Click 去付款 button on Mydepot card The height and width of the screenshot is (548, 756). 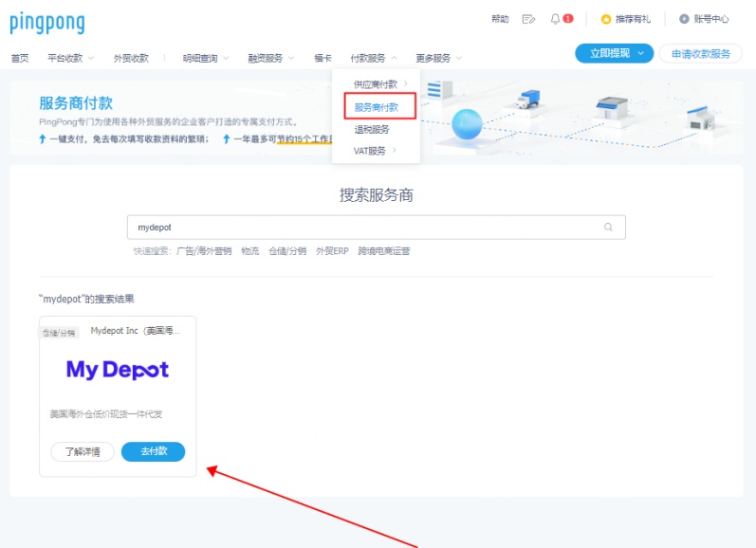[154, 451]
